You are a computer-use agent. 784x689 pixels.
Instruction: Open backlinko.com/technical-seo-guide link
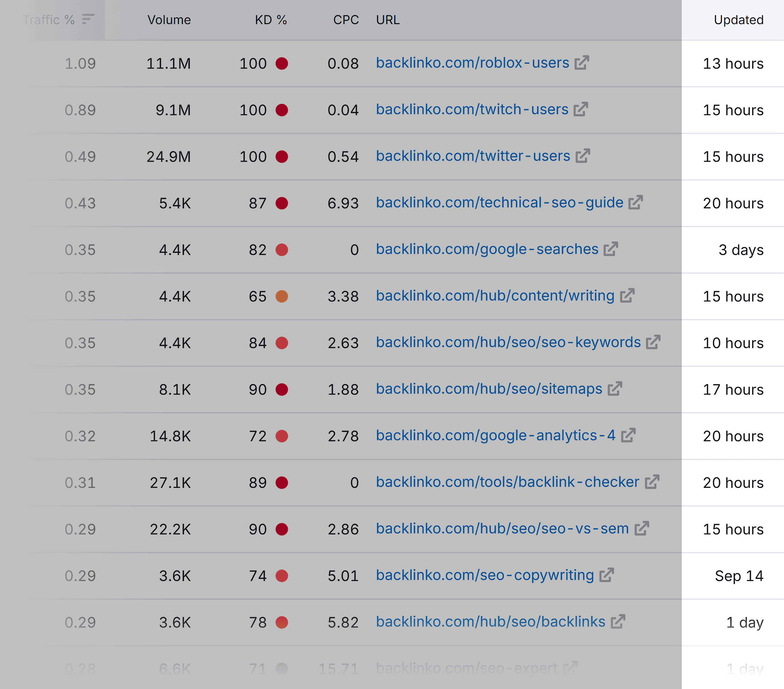(500, 203)
